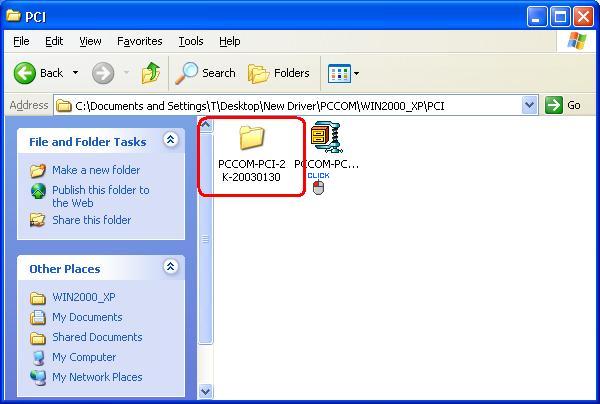Click the PCI folder icon in title bar
The width and height of the screenshot is (600, 404).
(x=14, y=16)
